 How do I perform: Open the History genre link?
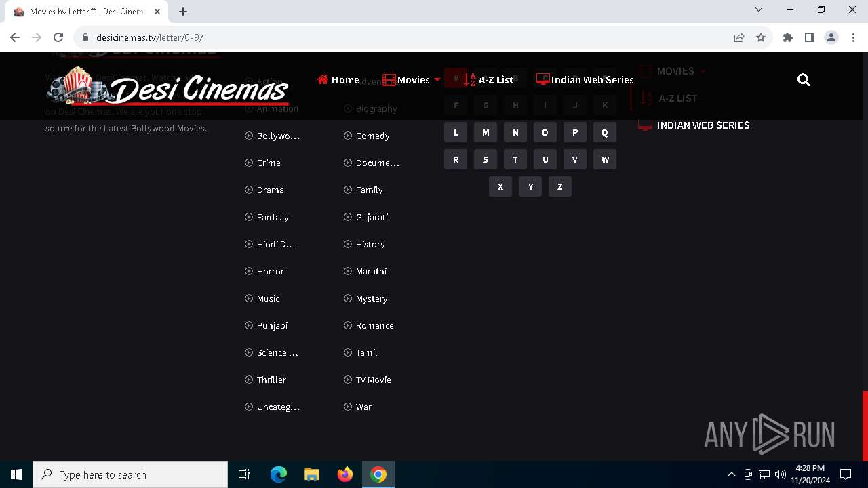(x=364, y=244)
